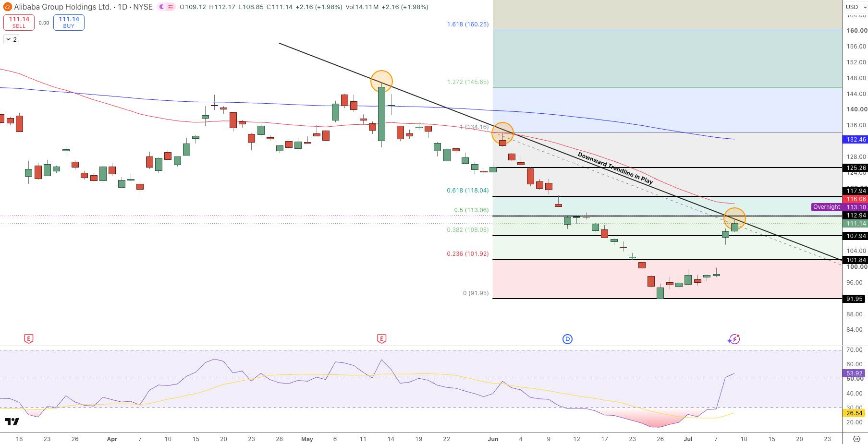Click the O109.12 open value in header
Image resolution: width=868 pixels, height=444 pixels.
[x=193, y=7]
